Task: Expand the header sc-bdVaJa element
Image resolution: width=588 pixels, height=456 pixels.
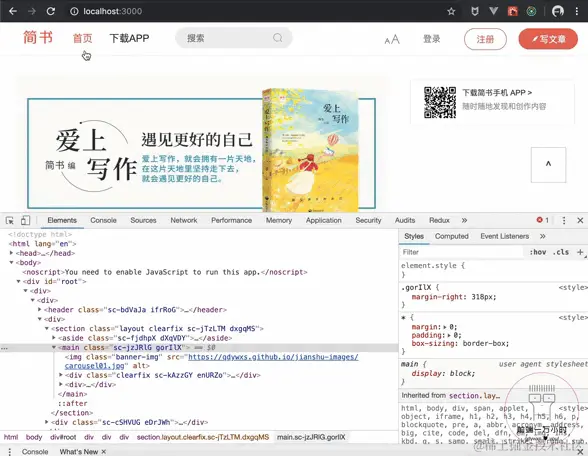Action: click(x=40, y=310)
